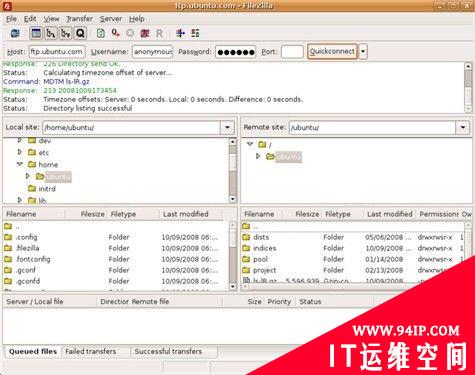
Task: Select the .gconfd folder row
Action: click(115, 281)
